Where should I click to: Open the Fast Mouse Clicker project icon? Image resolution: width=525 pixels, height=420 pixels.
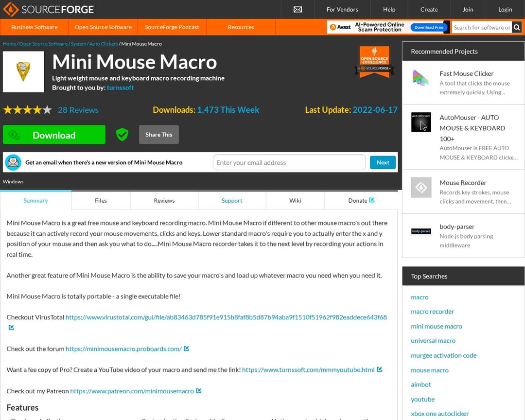tap(420, 78)
